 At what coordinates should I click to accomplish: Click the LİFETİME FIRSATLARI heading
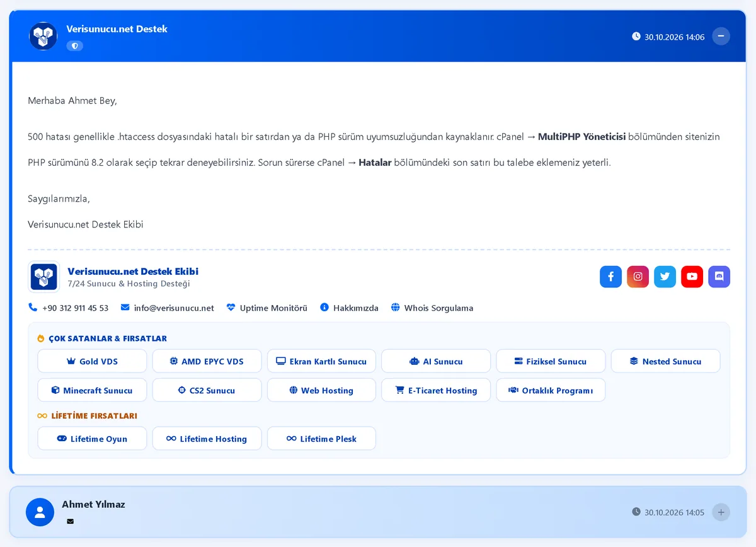94,416
